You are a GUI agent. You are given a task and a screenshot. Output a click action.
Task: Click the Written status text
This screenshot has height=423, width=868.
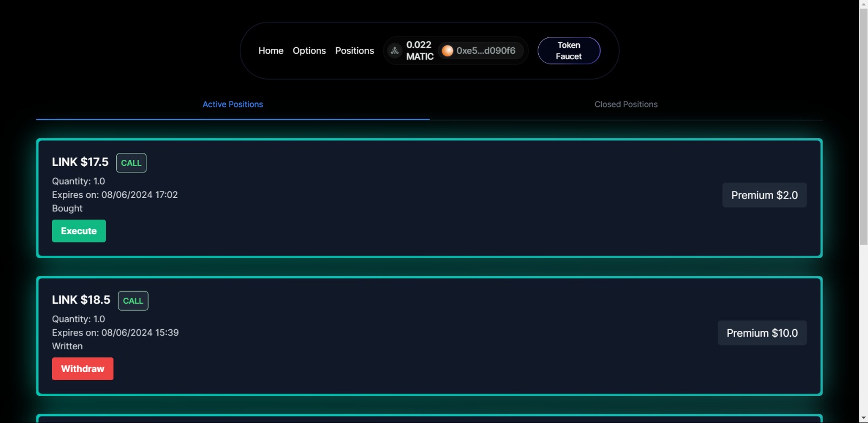pyautogui.click(x=67, y=346)
